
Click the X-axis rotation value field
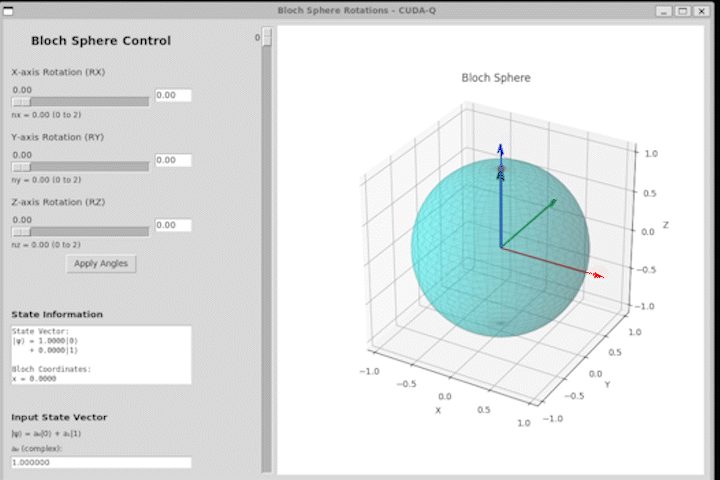[x=173, y=96]
